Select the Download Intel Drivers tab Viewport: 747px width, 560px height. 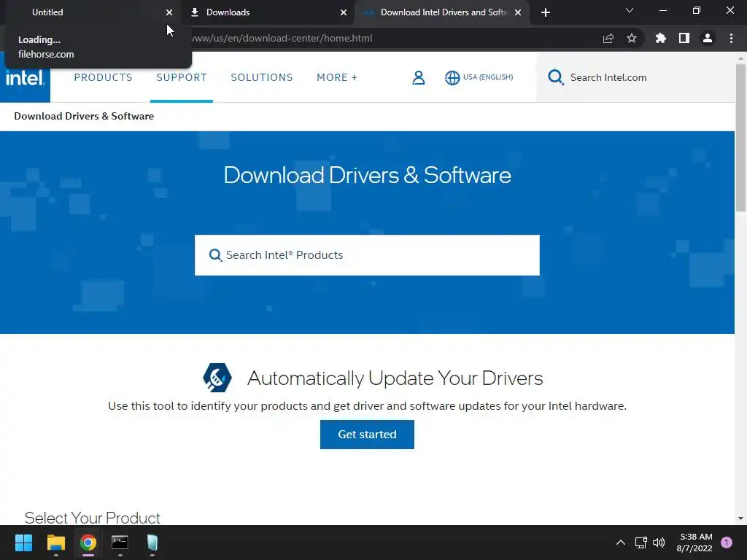[443, 12]
